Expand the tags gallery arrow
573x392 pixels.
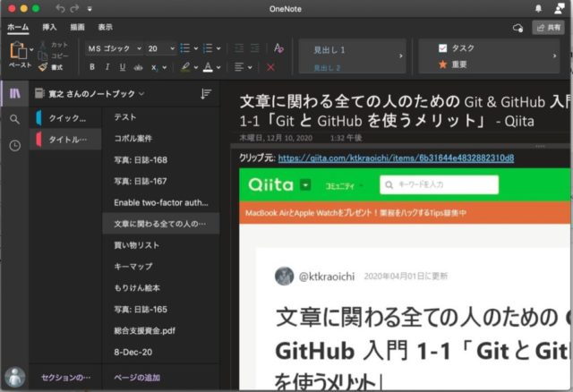point(554,55)
